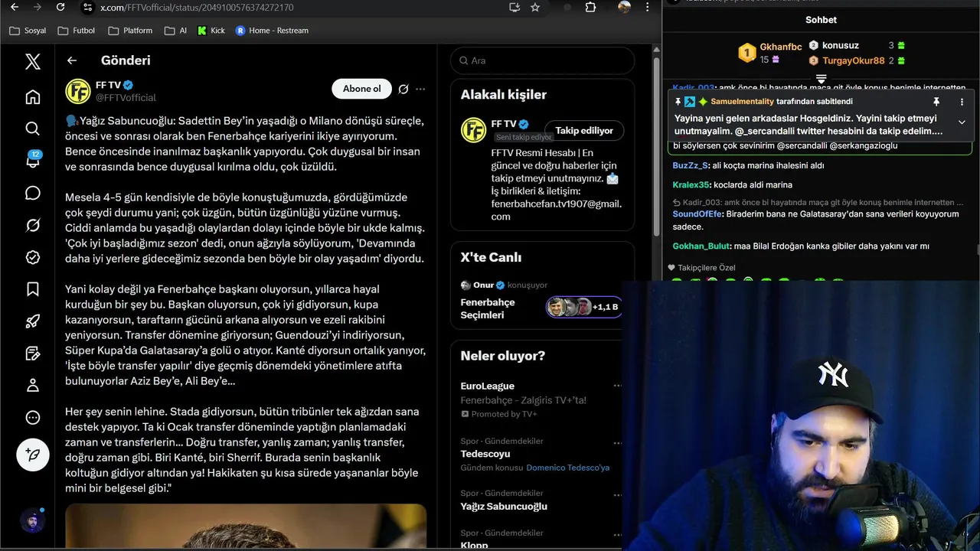980x551 pixels.
Task: Click username Kralex35 in chat
Action: click(x=691, y=184)
